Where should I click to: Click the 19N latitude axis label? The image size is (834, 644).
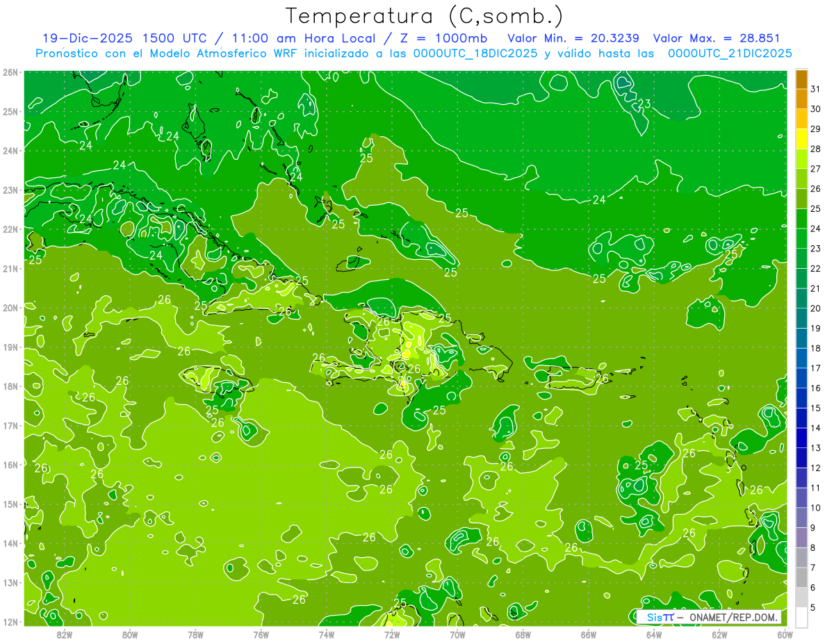click(x=10, y=347)
